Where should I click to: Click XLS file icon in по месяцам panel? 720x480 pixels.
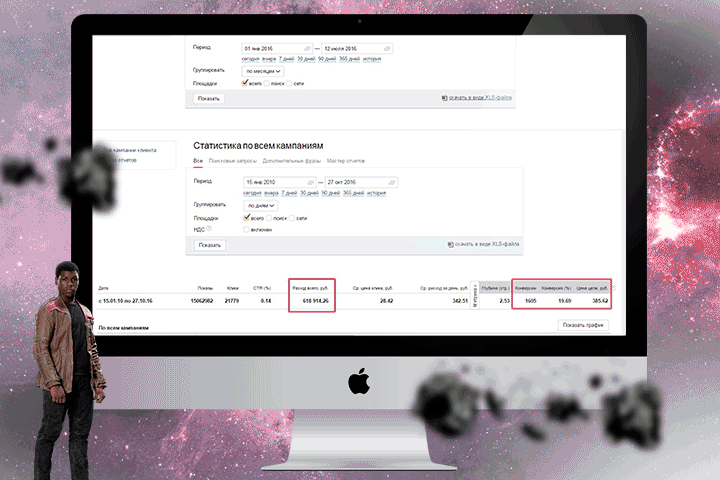coord(444,98)
